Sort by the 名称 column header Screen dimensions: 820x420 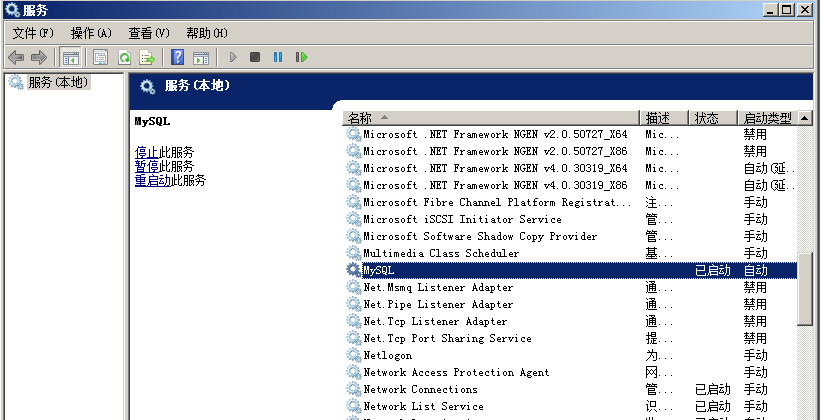(492, 118)
